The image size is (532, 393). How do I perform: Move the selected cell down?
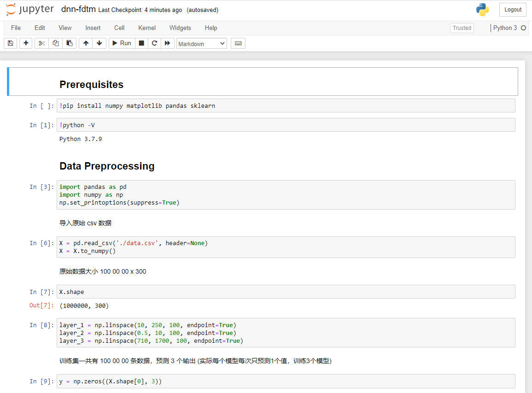(99, 43)
